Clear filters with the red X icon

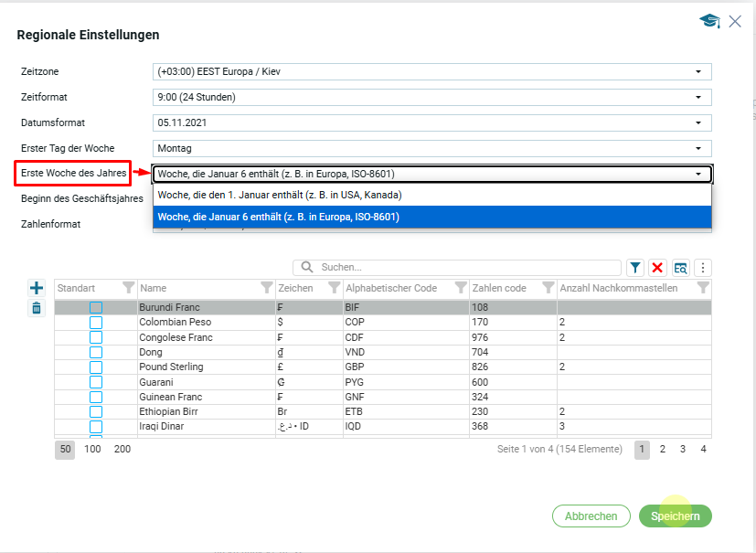[x=657, y=268]
